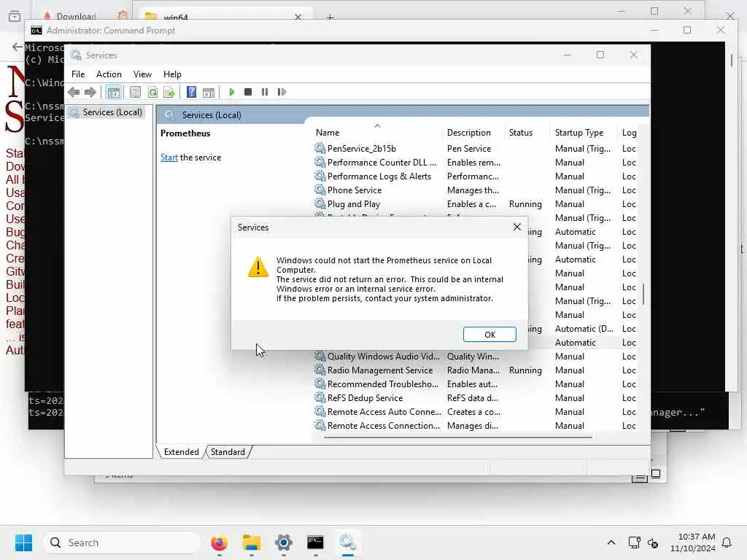
Task: Open the File menu in Services
Action: point(78,74)
